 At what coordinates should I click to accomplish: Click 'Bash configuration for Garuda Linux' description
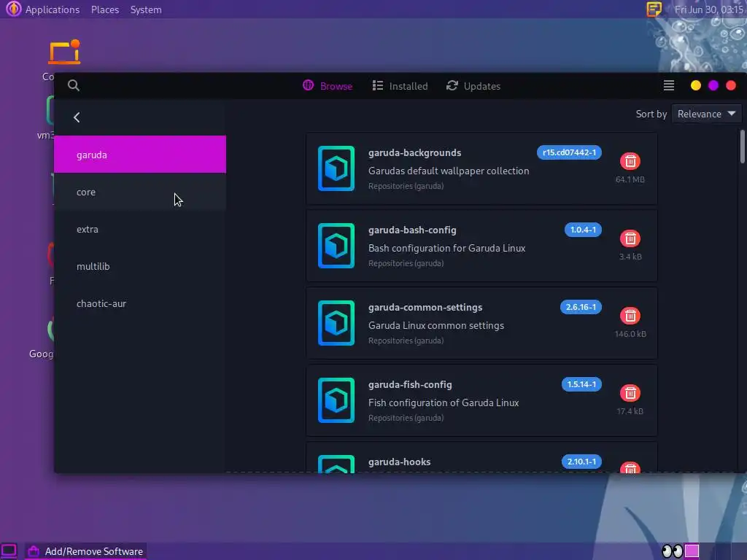446,248
